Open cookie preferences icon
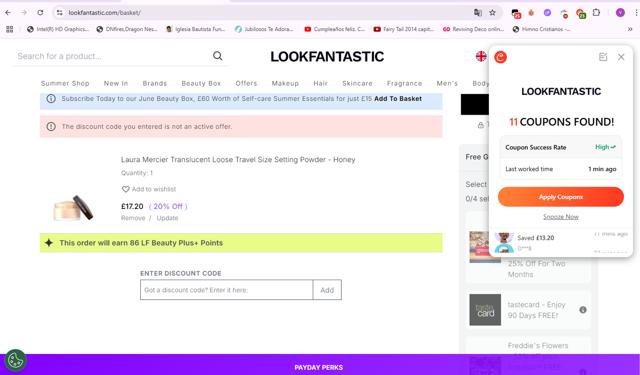Image resolution: width=640 pixels, height=375 pixels. pos(16,360)
